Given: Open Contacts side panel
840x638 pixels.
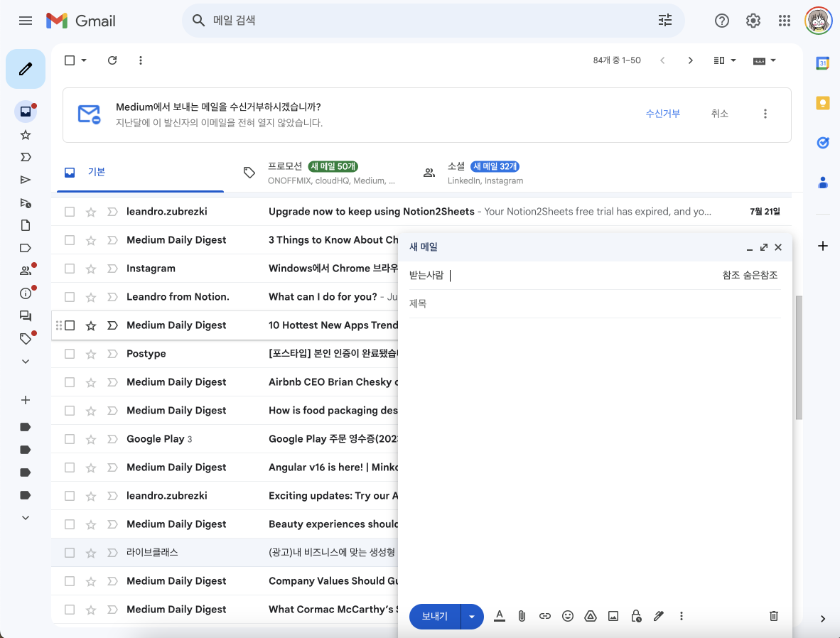Looking at the screenshot, I should click(823, 183).
